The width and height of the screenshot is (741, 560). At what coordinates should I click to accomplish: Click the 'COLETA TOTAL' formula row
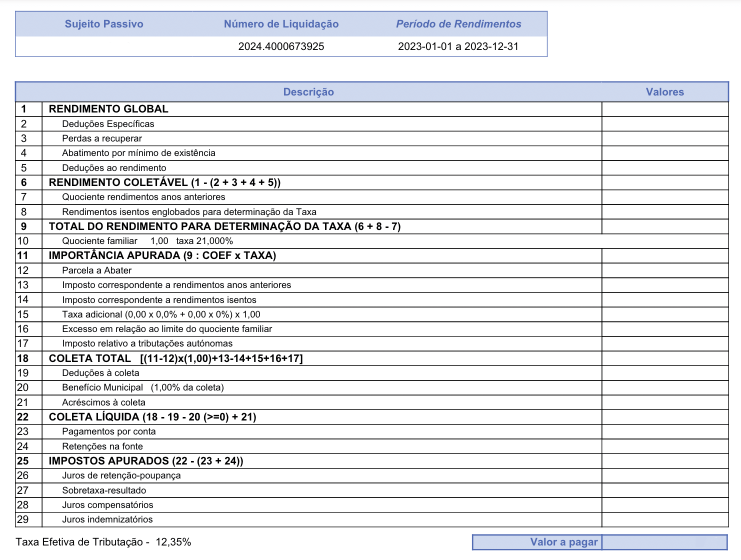[175, 358]
